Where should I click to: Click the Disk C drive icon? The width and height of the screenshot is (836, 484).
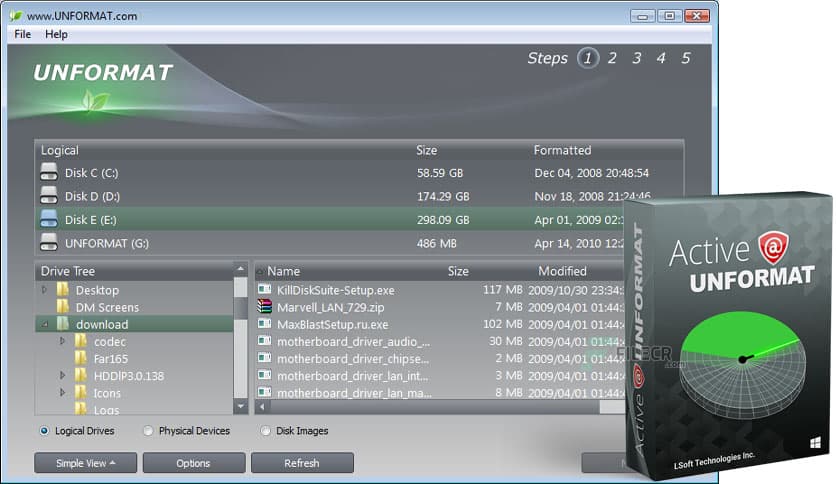coord(49,172)
